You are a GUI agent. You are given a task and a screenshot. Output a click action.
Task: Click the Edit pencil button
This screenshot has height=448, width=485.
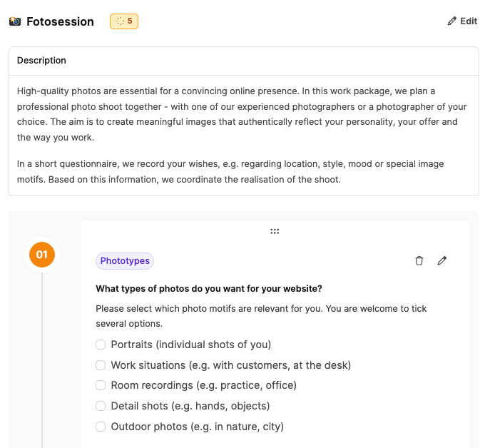(x=462, y=21)
